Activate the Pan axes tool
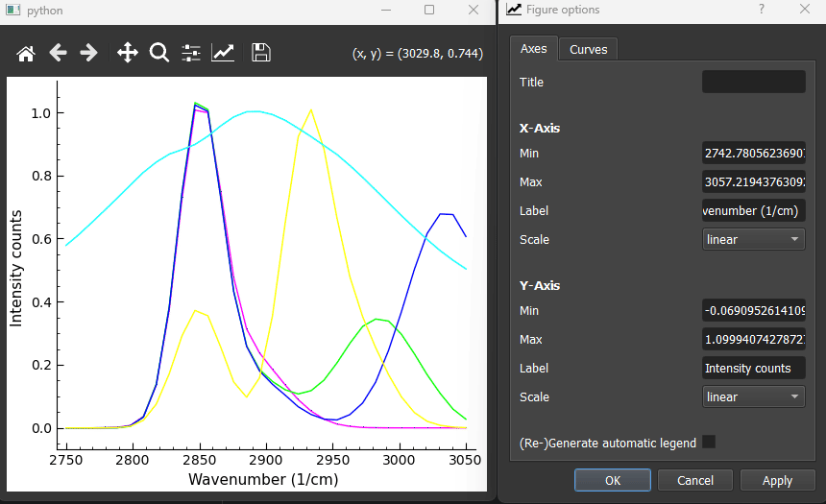Viewport: 826px width, 504px height. pos(128,53)
